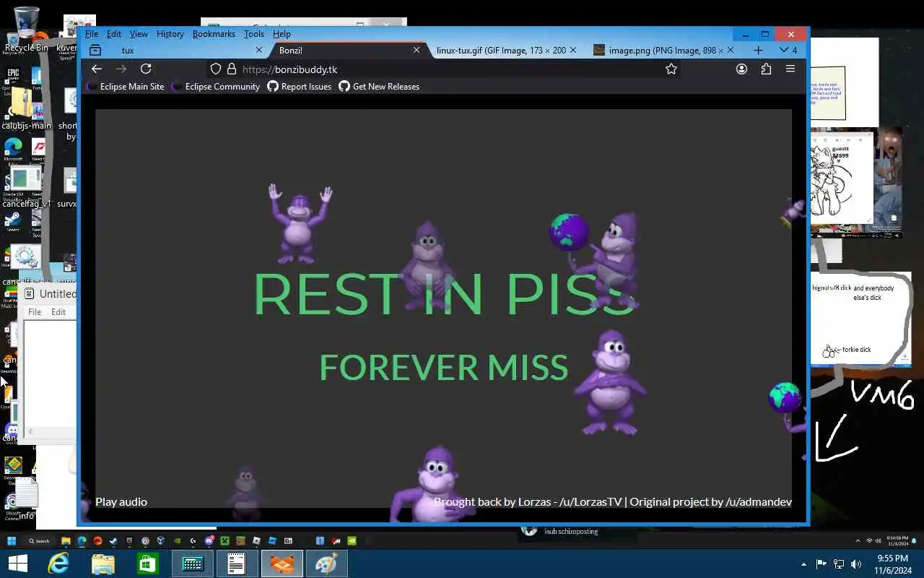The height and width of the screenshot is (578, 924).
Task: Open Edit menu in Untitled Notepad
Action: click(58, 312)
